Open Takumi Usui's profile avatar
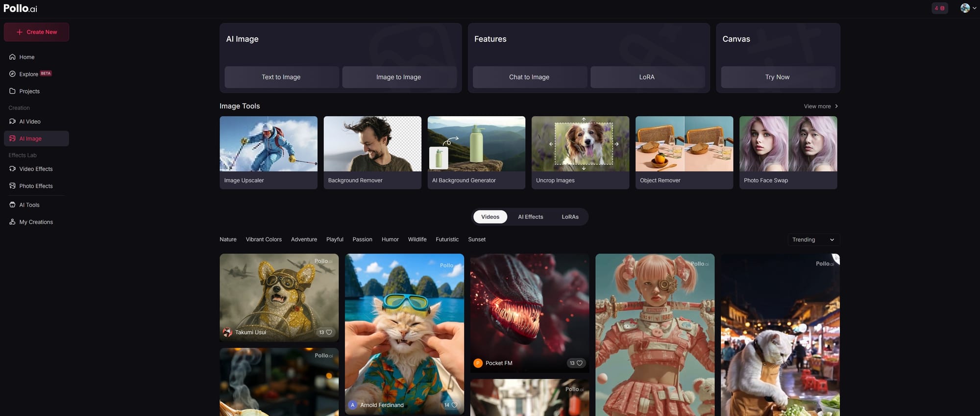The image size is (980, 416). click(227, 332)
